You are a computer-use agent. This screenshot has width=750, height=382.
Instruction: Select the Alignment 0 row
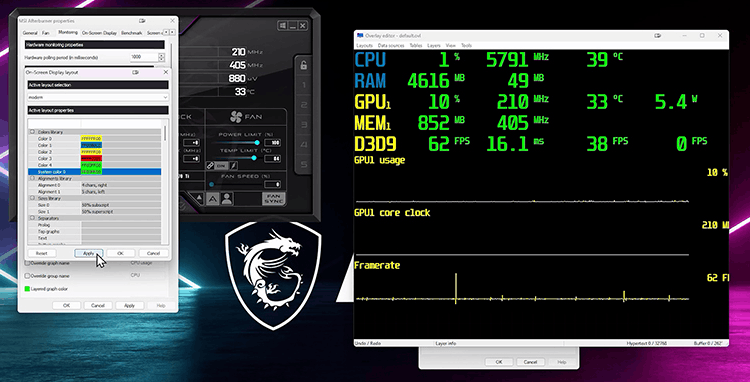pyautogui.click(x=95, y=185)
